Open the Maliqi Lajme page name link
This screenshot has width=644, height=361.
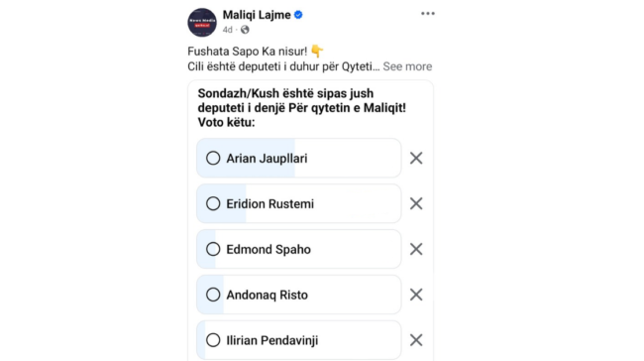(257, 15)
